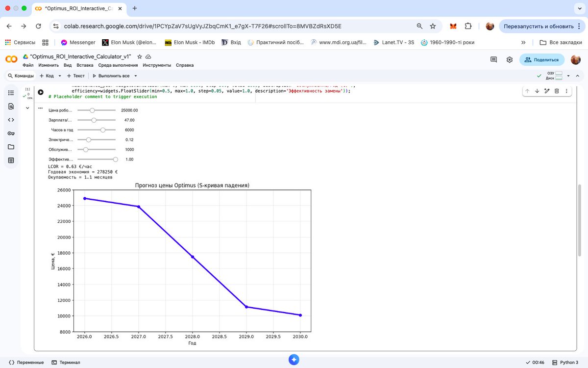Open the find and replace sidebar panel
Screen dimensions: 588x368
11,106
